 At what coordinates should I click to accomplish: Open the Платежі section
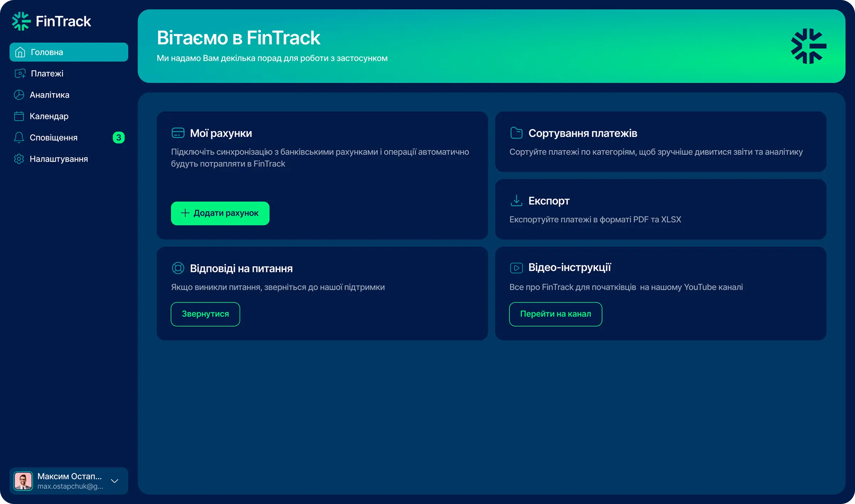pyautogui.click(x=69, y=74)
